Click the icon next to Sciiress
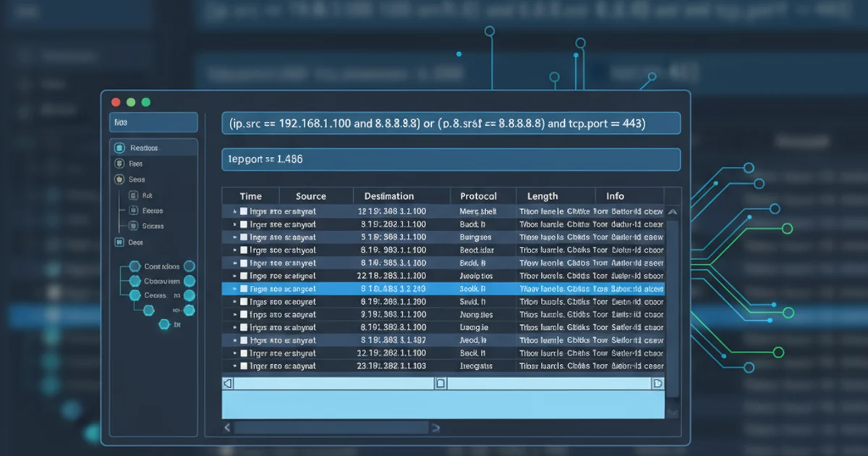 point(133,226)
